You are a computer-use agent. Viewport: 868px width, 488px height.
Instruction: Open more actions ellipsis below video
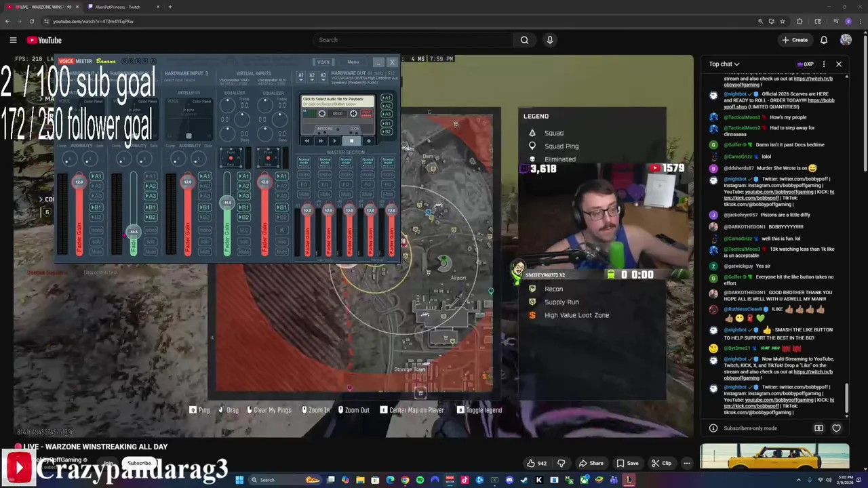pyautogui.click(x=687, y=464)
